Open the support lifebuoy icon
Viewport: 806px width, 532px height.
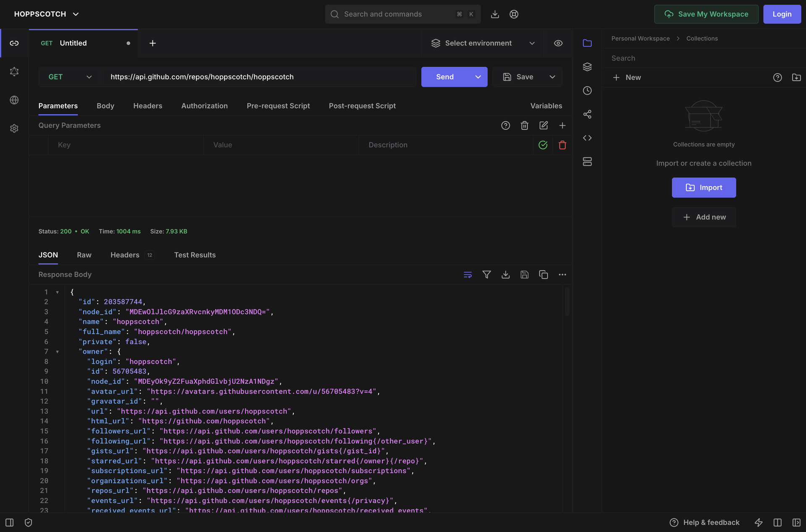(514, 14)
